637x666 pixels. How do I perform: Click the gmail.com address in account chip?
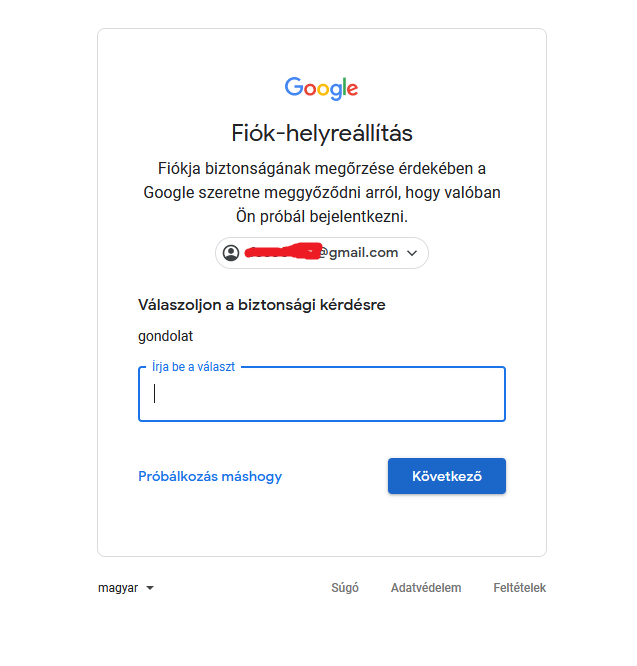[358, 253]
